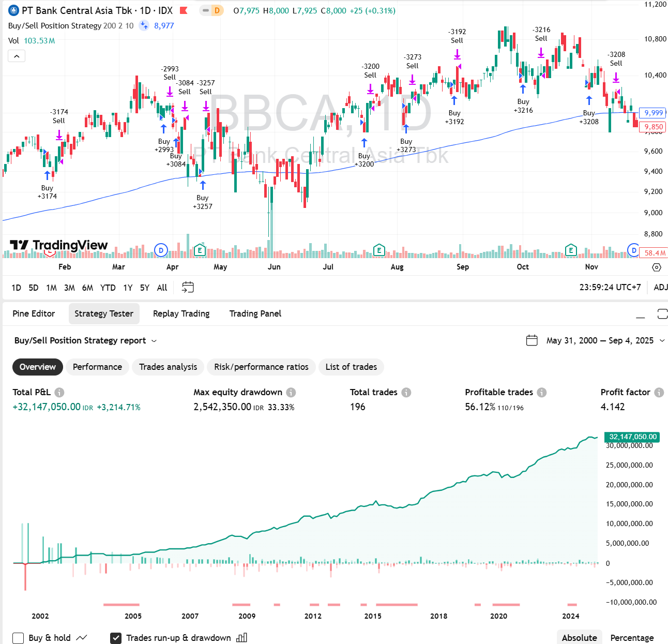Switch the equity chart to Percentage
Screen dimensions: 668x644
[632, 638]
